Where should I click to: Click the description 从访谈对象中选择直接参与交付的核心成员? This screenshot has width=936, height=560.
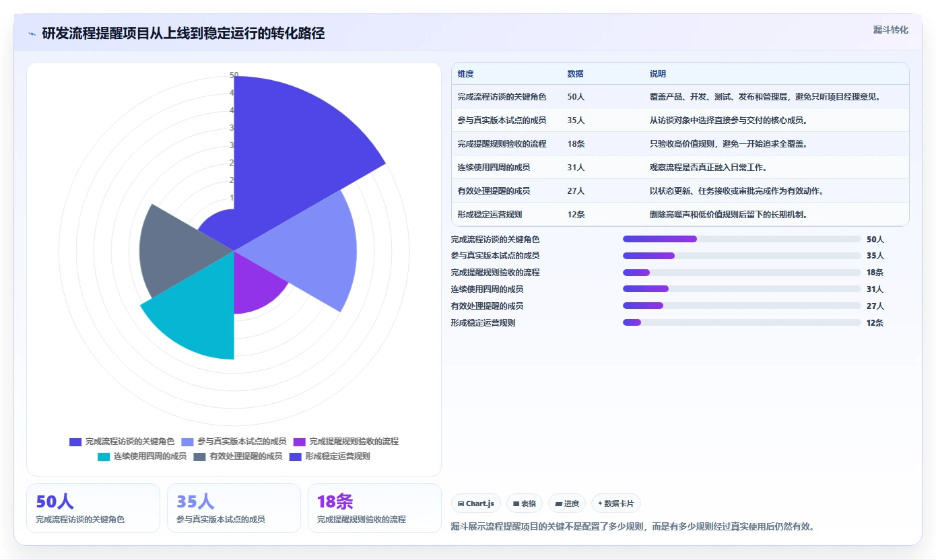729,120
